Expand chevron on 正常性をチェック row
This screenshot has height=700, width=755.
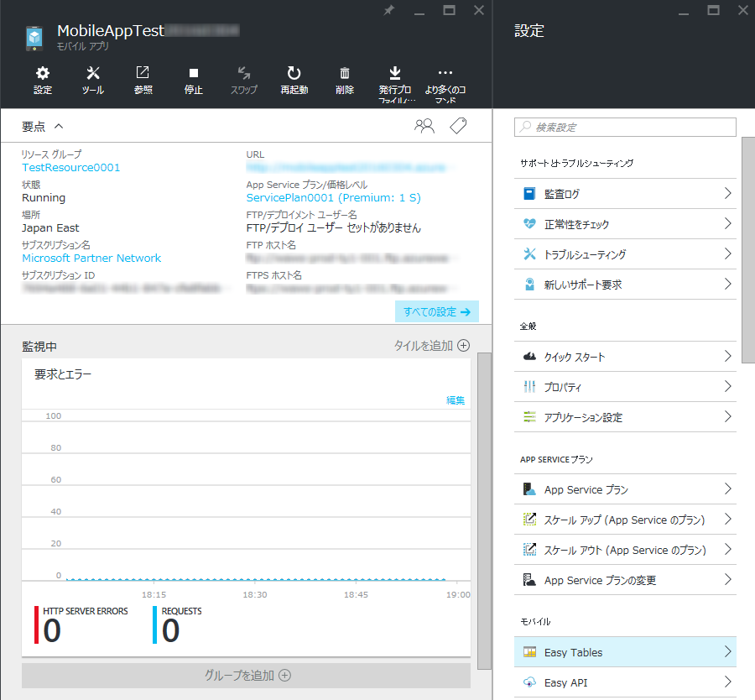coord(727,223)
